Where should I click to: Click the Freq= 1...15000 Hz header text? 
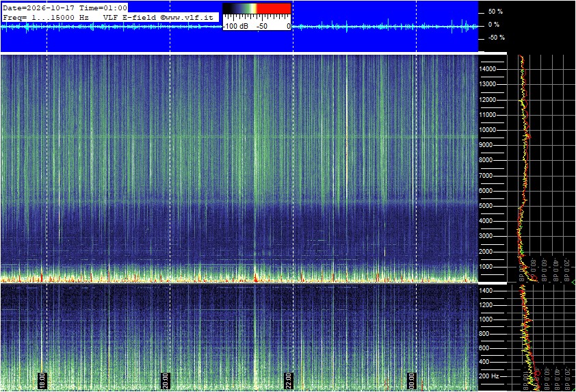[46, 17]
